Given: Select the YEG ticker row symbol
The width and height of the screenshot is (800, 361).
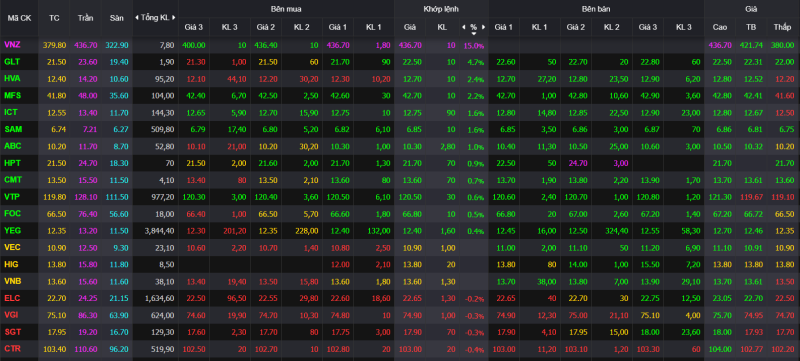Looking at the screenshot, I should 12,230.
